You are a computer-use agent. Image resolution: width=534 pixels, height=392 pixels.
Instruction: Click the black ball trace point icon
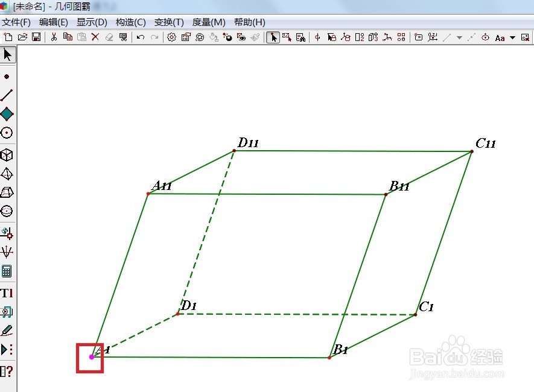point(227,37)
